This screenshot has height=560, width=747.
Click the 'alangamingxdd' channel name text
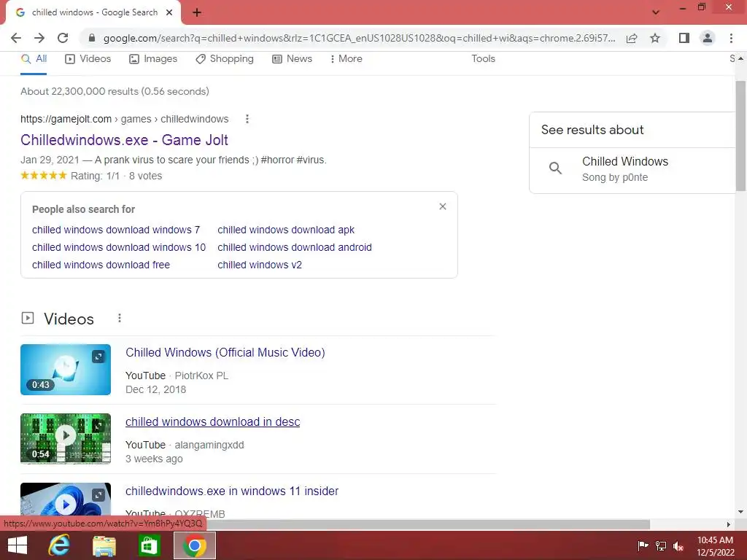pos(209,446)
